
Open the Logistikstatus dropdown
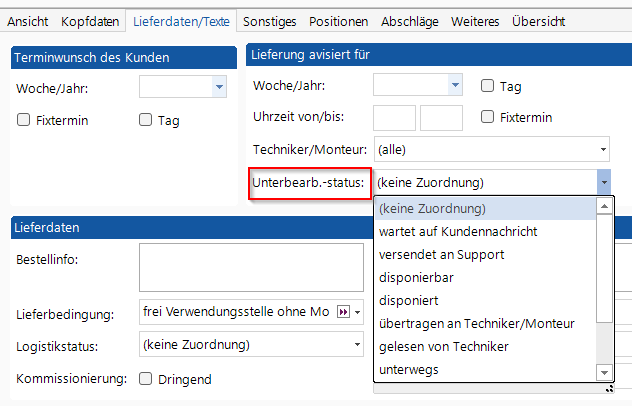point(357,346)
